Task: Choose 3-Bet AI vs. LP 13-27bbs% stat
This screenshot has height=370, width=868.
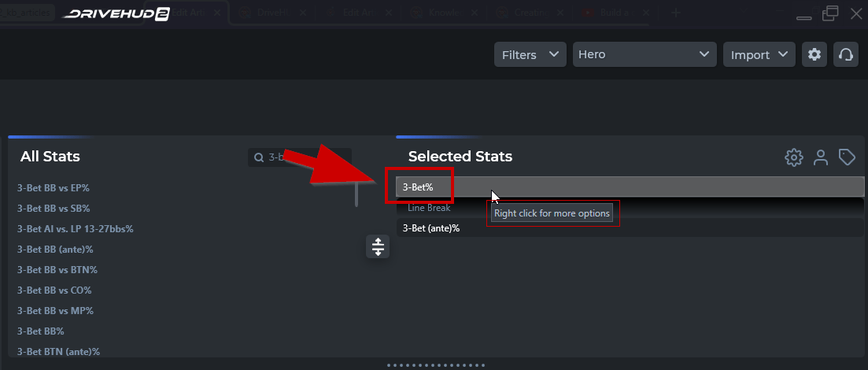Action: tap(76, 229)
